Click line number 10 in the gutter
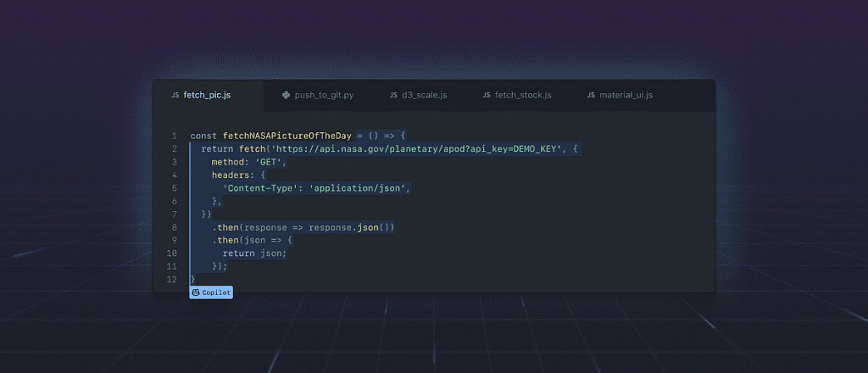 coord(171,253)
